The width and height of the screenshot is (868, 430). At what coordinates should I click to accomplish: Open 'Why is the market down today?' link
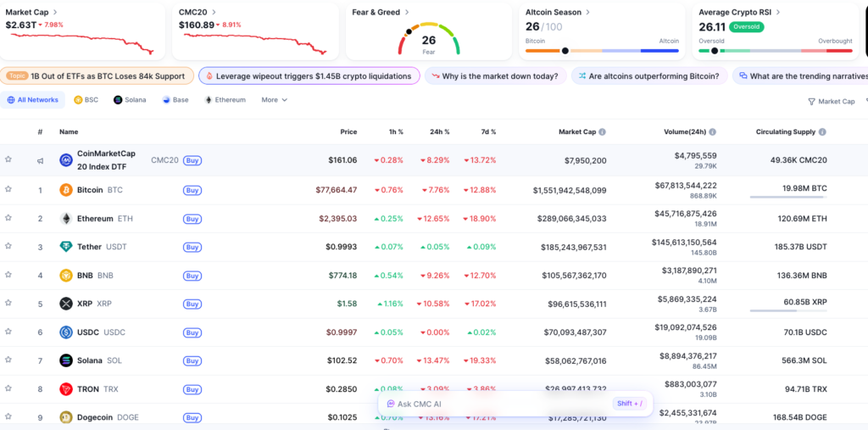[x=494, y=76]
